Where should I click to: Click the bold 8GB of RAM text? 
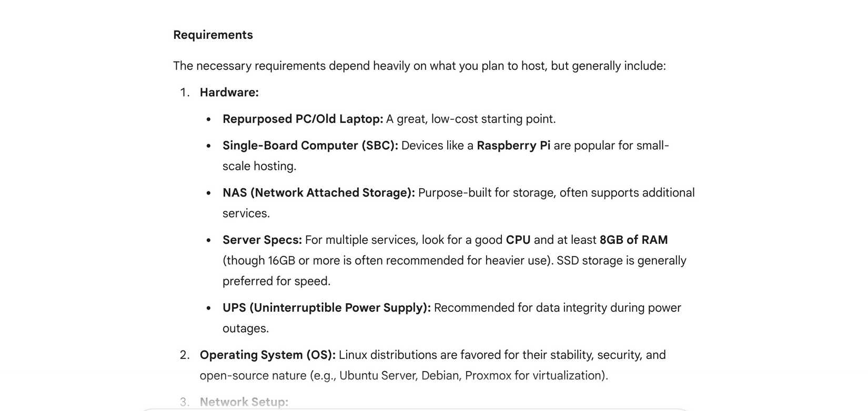point(633,240)
